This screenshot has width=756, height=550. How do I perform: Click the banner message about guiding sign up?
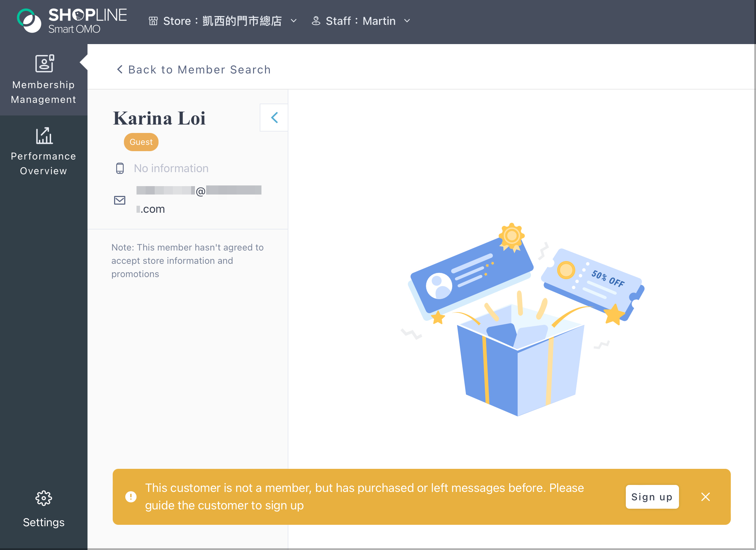(x=364, y=497)
